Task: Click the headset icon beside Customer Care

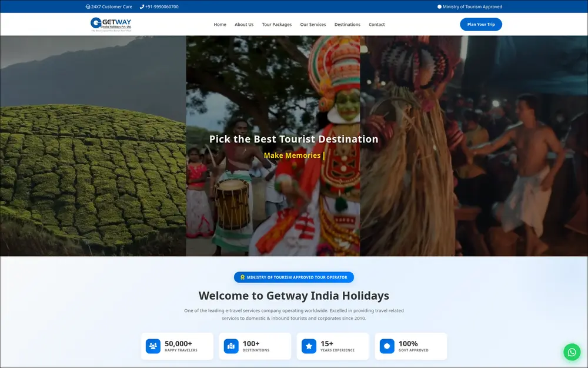Action: (88, 6)
